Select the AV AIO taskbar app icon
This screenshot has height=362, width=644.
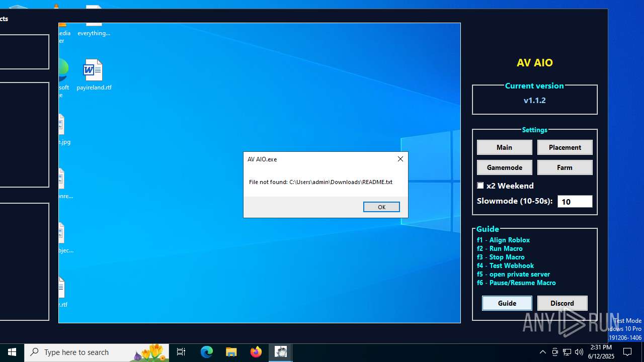(x=281, y=352)
